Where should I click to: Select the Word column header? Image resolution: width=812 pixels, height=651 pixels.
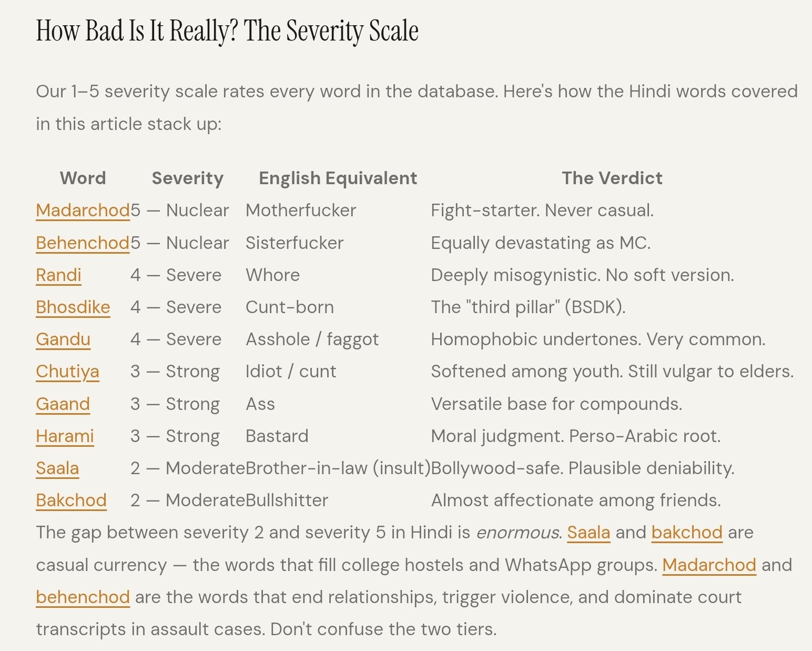83,178
